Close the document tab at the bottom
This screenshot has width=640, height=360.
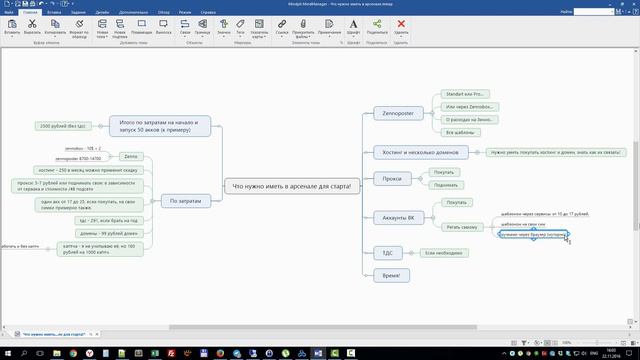coord(97,334)
